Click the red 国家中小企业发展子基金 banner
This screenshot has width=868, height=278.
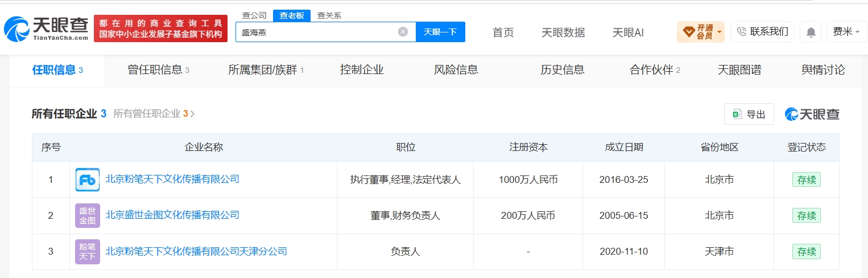pyautogui.click(x=160, y=28)
